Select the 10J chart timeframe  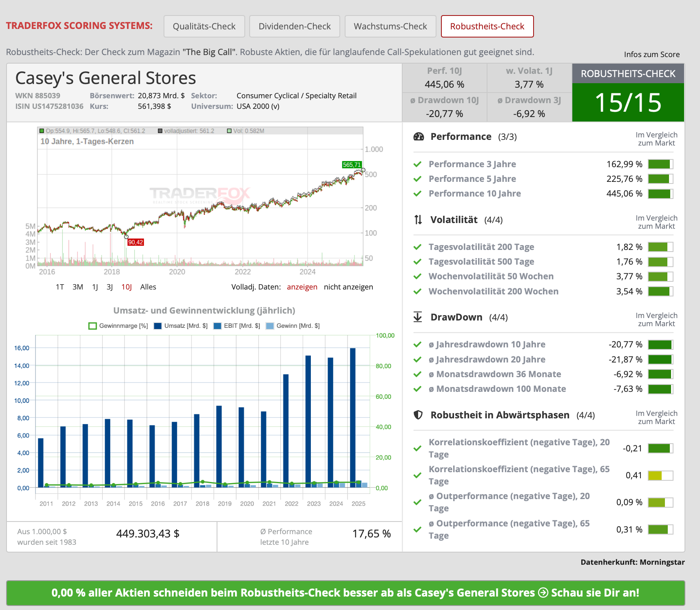point(126,287)
